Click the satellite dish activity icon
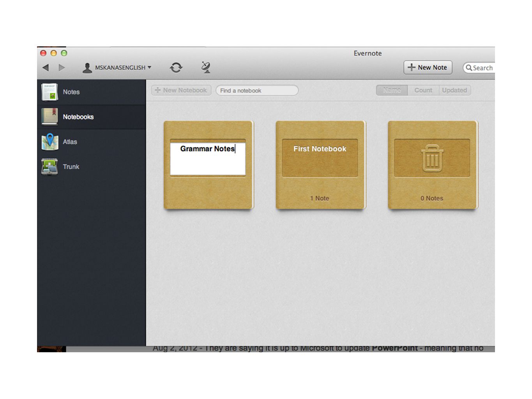Viewport: 532px width, 399px height. point(206,67)
